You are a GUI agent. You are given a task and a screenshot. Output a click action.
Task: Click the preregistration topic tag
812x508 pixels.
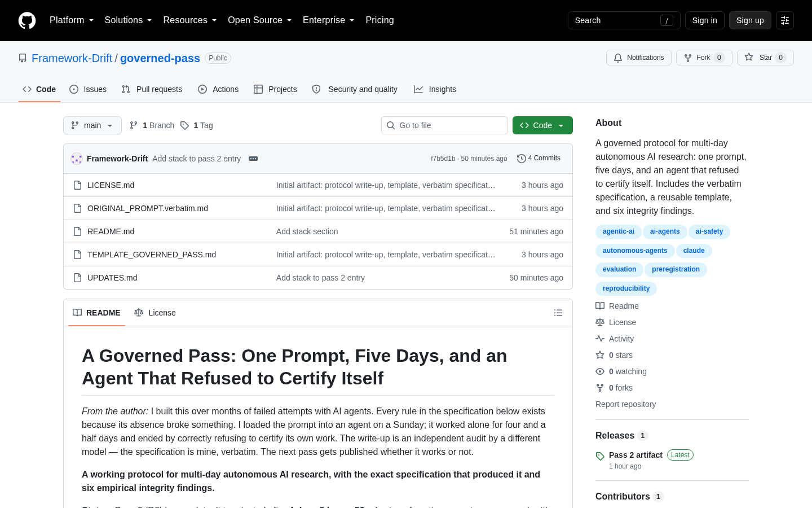click(676, 269)
